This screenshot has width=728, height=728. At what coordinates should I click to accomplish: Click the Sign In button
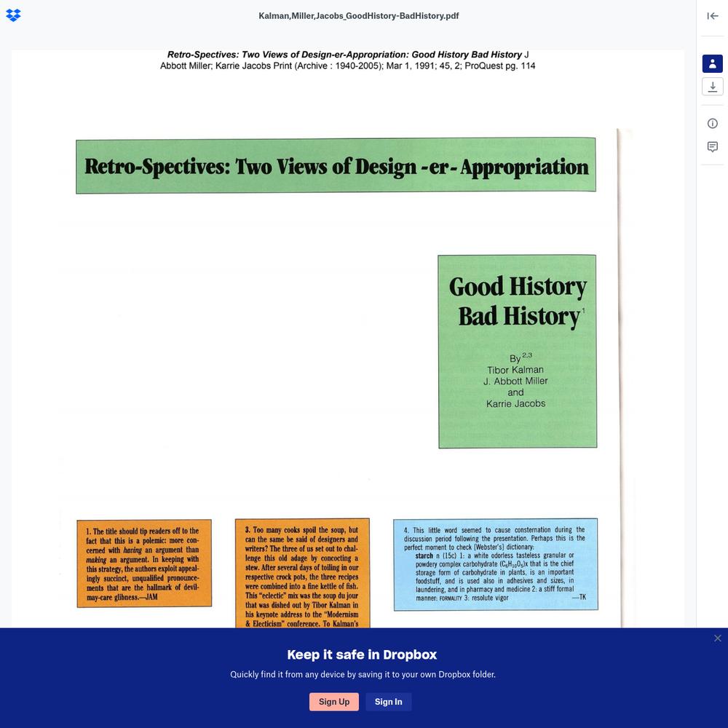388,702
